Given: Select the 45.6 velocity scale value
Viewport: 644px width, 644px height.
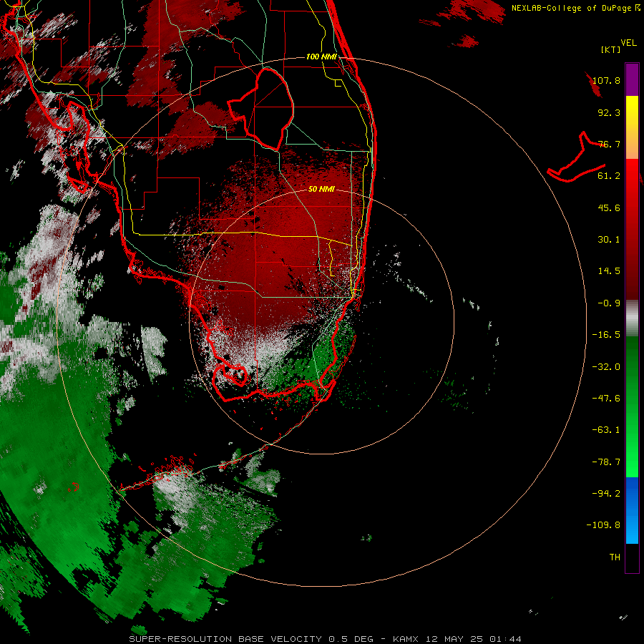Looking at the screenshot, I should [x=609, y=208].
